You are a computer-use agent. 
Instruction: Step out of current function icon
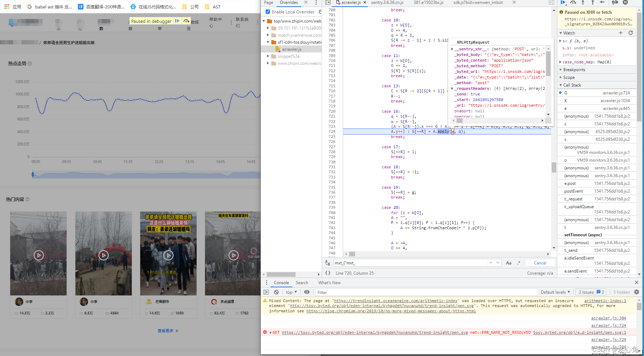[x=593, y=2]
